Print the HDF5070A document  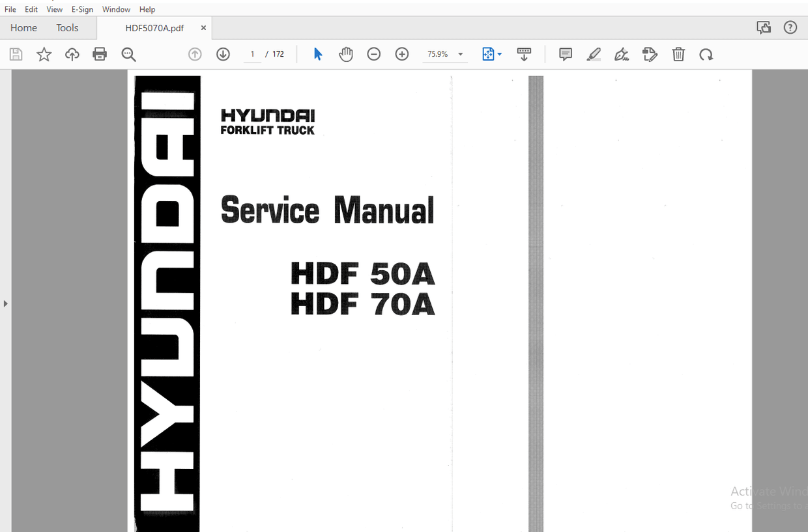[100, 54]
